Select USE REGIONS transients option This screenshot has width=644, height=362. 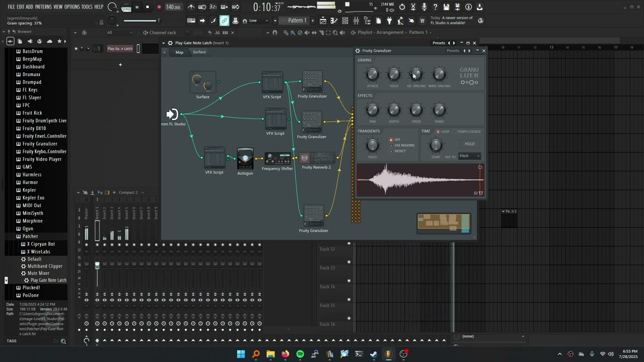391,145
